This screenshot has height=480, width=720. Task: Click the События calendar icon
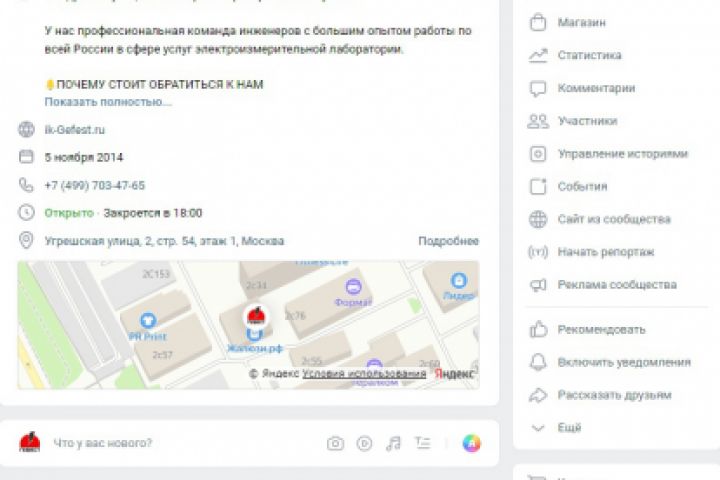tap(538, 186)
